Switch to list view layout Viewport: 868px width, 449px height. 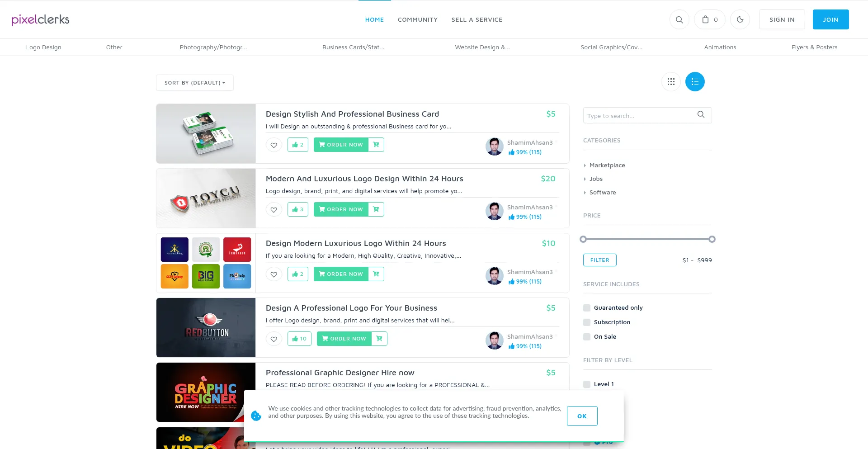click(x=695, y=82)
